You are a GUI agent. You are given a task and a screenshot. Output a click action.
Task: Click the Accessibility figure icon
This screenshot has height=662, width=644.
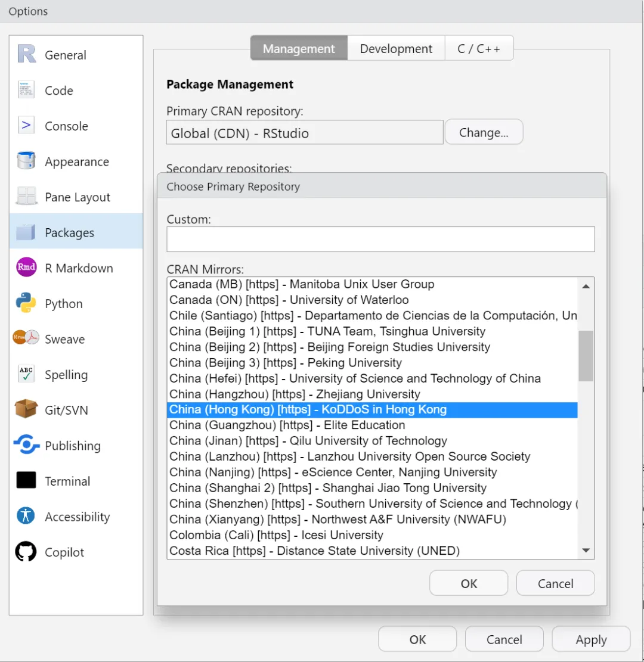tap(26, 515)
